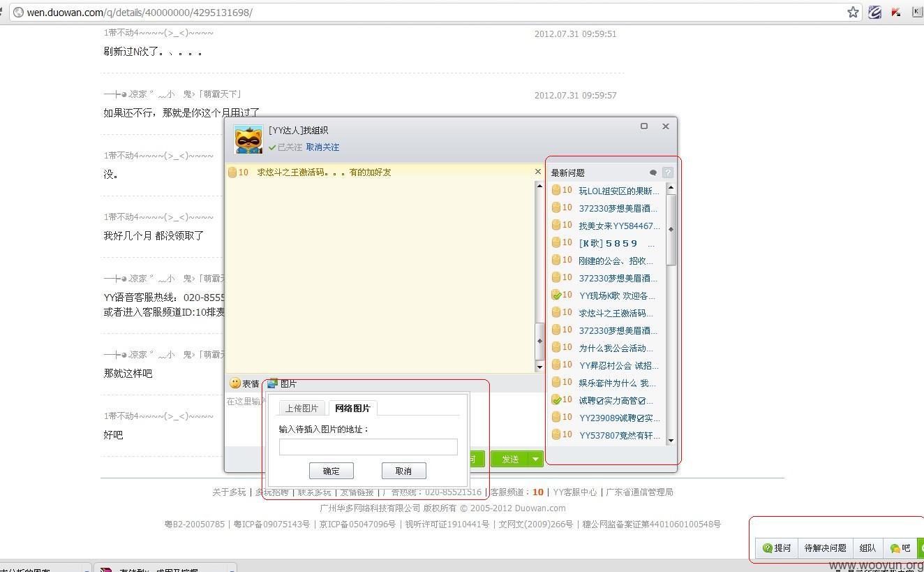The image size is (924, 572).
Task: Open question 玩LOL祖安区的果断
Action: point(618,191)
